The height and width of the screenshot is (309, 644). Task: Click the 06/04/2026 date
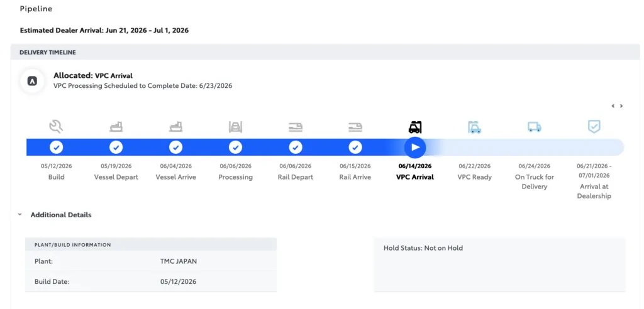point(176,166)
